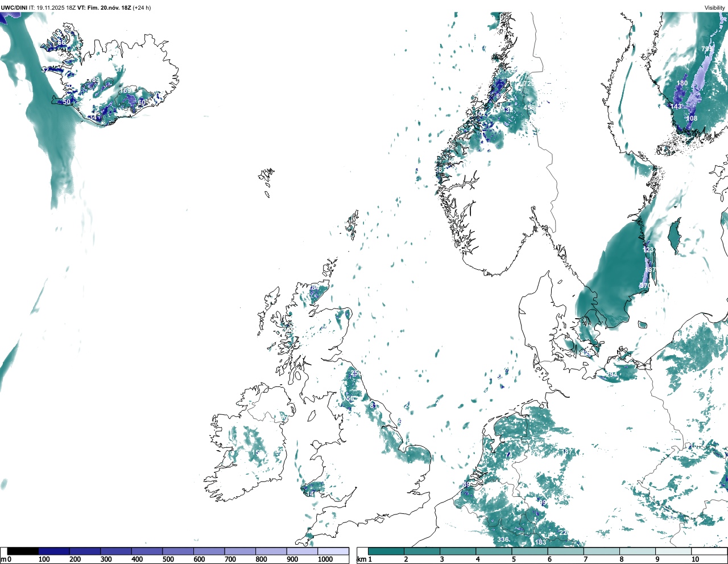728x564 pixels.
Task: Click the "183" value near bottom edge
Action: click(540, 542)
